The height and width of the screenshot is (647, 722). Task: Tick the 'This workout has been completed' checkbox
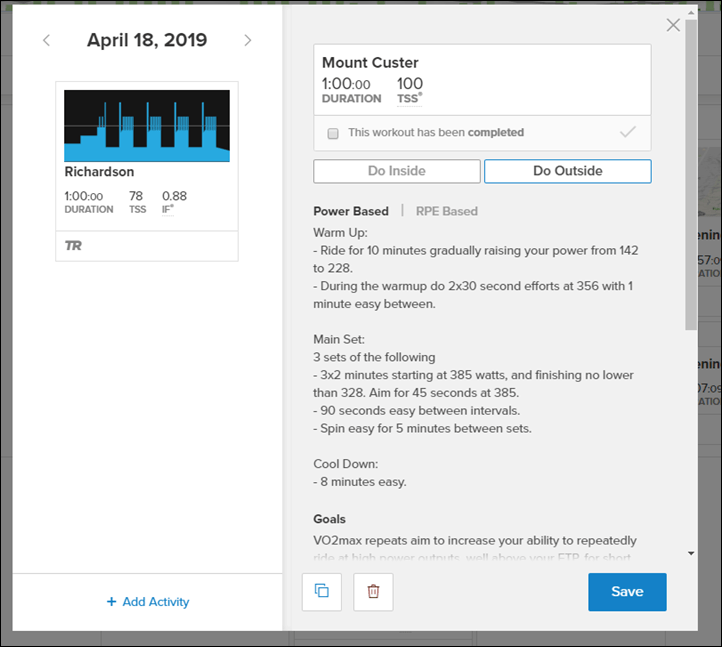coord(333,134)
